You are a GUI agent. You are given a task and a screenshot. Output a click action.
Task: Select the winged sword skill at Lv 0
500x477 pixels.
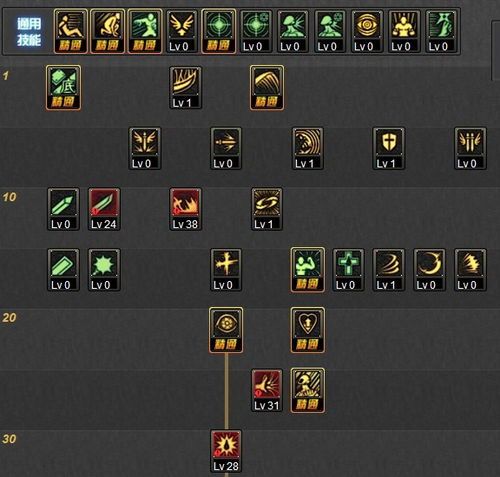click(x=145, y=148)
